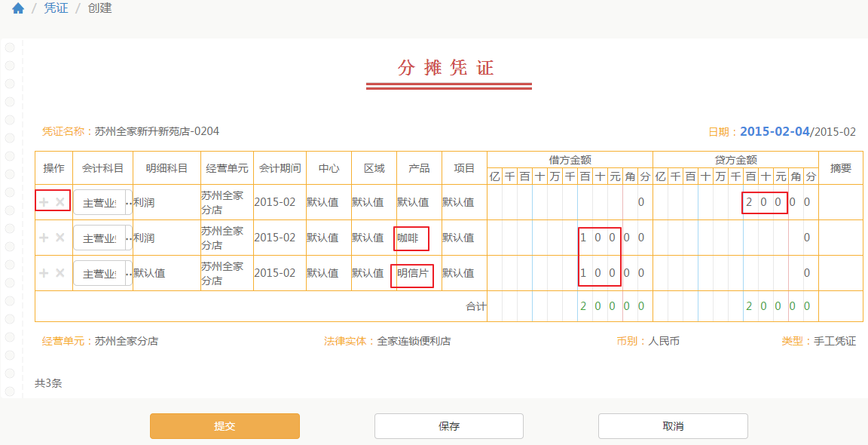
Task: Click the 保存 button
Action: coord(449,426)
